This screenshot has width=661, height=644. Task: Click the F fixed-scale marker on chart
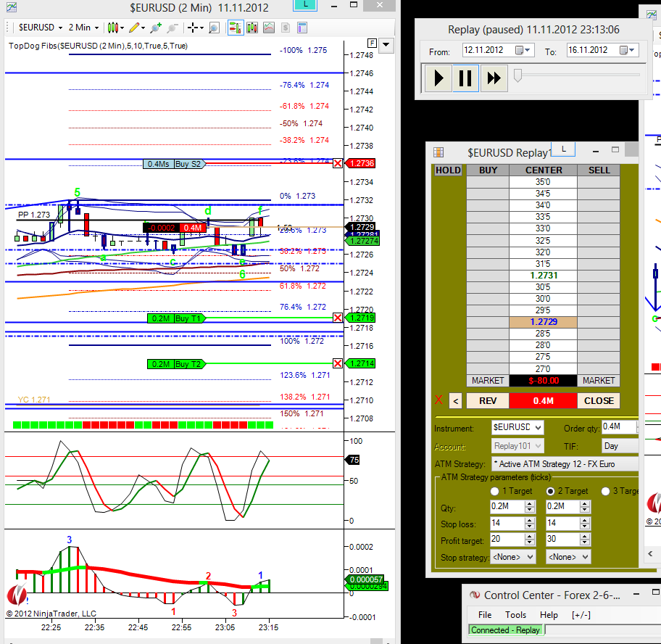(x=372, y=43)
